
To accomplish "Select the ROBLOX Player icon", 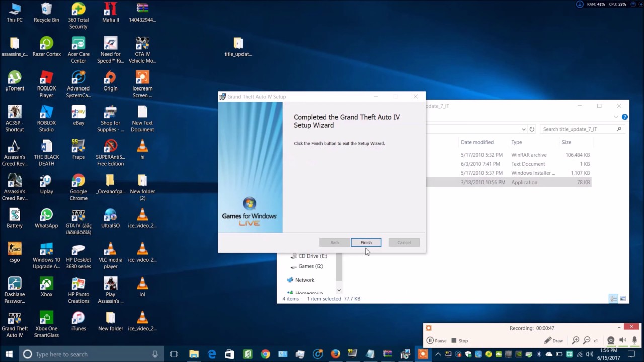I will [46, 84].
